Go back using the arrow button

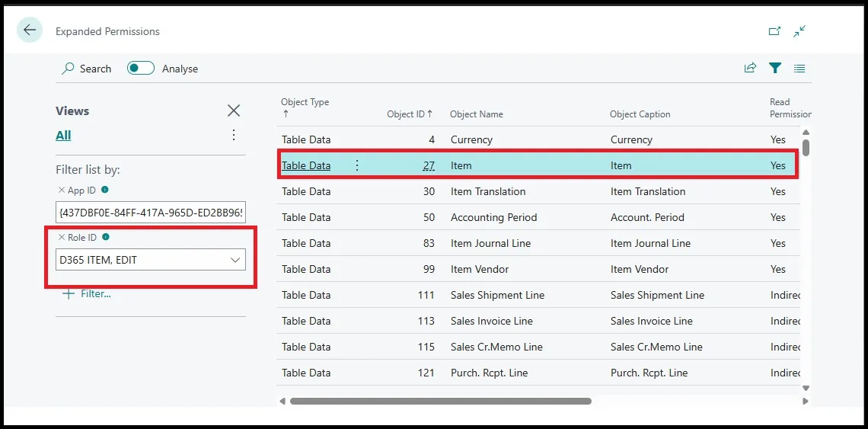click(30, 30)
